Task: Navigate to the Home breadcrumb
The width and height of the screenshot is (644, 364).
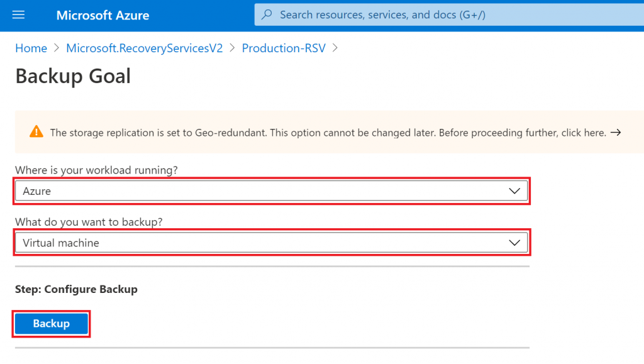Action: tap(31, 48)
